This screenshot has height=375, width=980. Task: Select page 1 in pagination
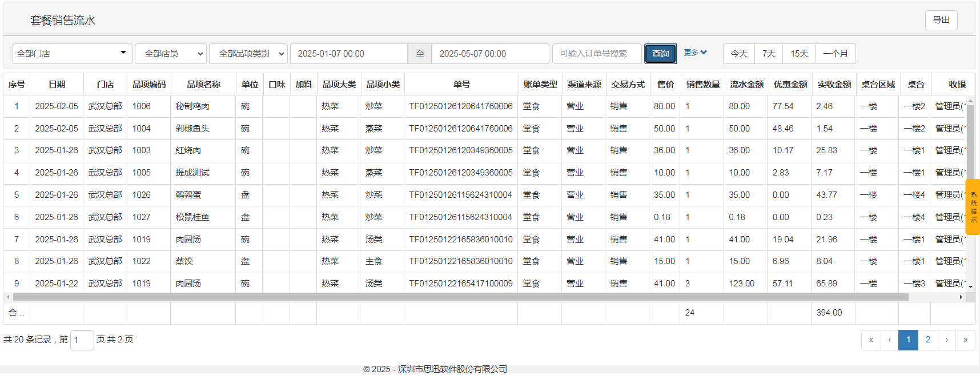click(x=909, y=340)
